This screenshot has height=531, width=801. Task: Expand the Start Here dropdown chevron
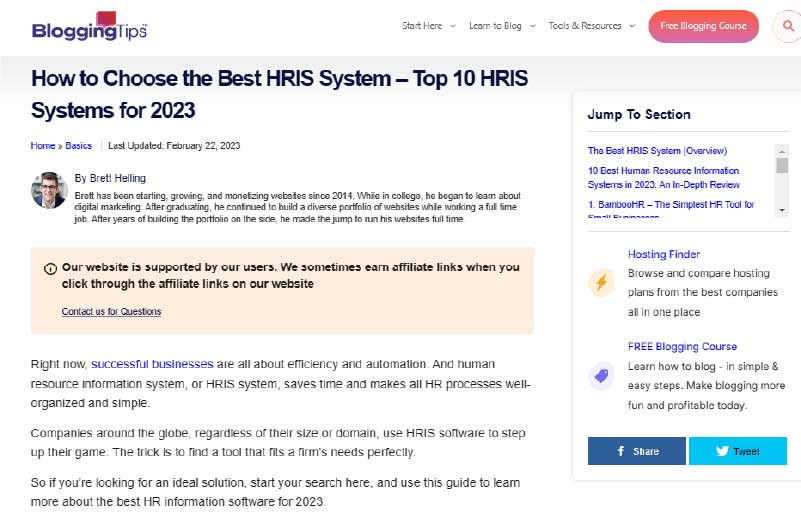coord(453,26)
